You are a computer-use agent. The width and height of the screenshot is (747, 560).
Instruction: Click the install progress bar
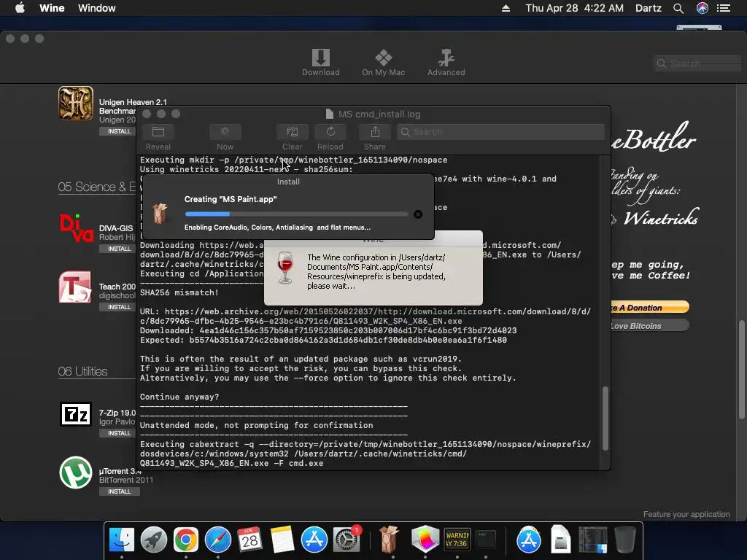click(296, 214)
